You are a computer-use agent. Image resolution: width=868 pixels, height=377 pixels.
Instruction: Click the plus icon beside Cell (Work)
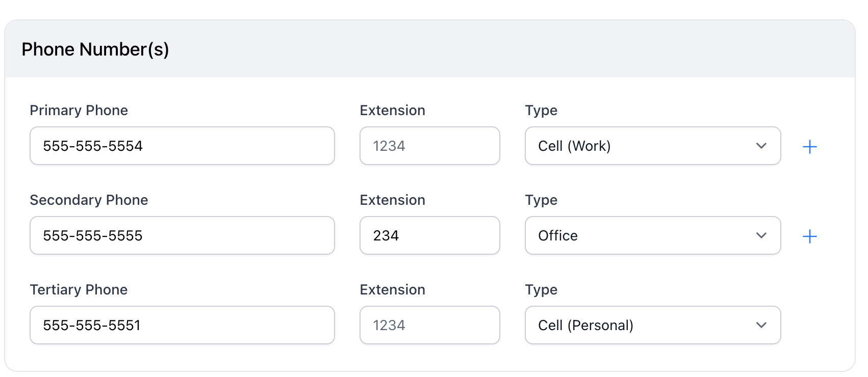(809, 147)
